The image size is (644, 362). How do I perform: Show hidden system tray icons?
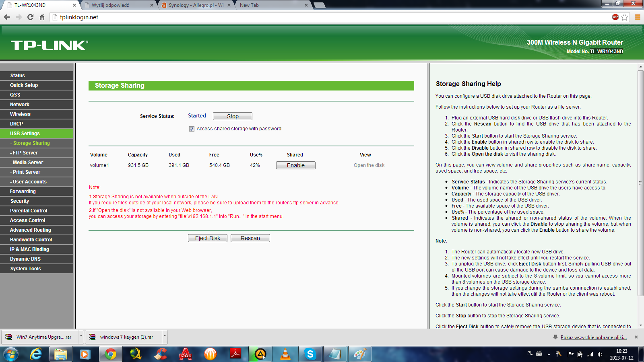click(x=549, y=354)
